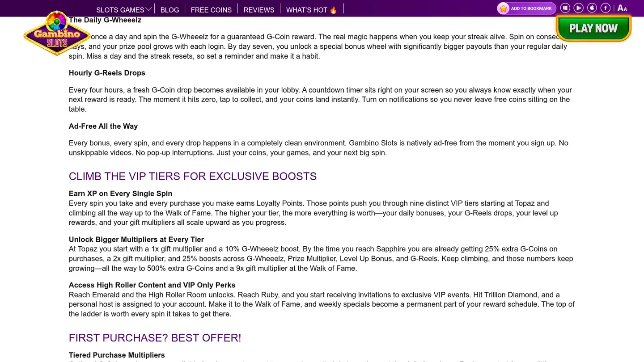The image size is (644, 362).
Task: Click 'Access High Roller Content and VIP Only Perks'
Action: [152, 285]
